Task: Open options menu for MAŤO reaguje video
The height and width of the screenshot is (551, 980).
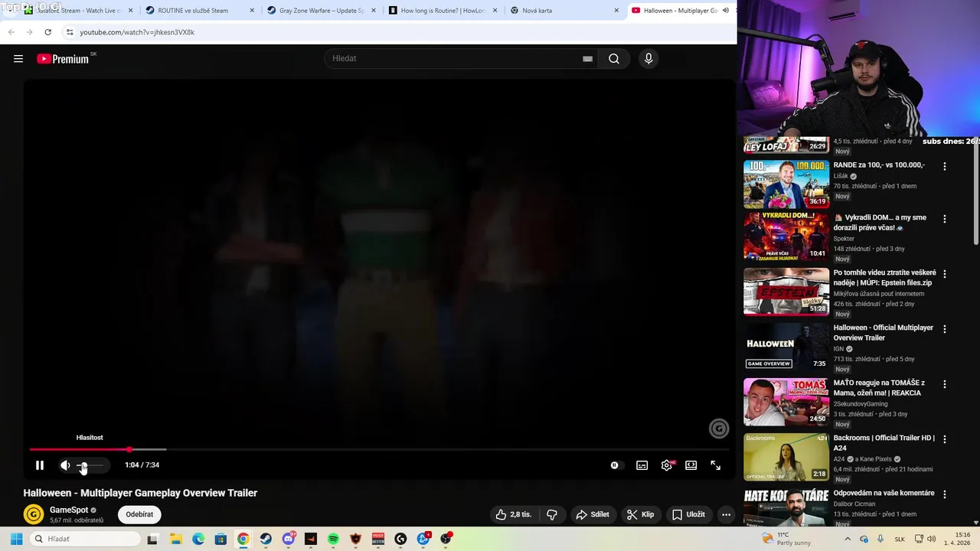Action: [x=945, y=383]
